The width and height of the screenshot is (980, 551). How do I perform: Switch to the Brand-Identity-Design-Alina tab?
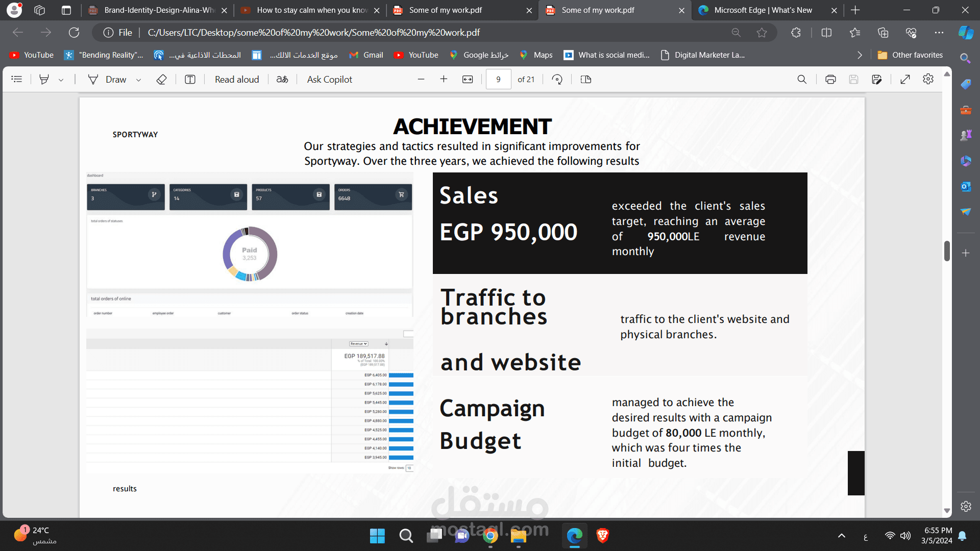click(159, 10)
